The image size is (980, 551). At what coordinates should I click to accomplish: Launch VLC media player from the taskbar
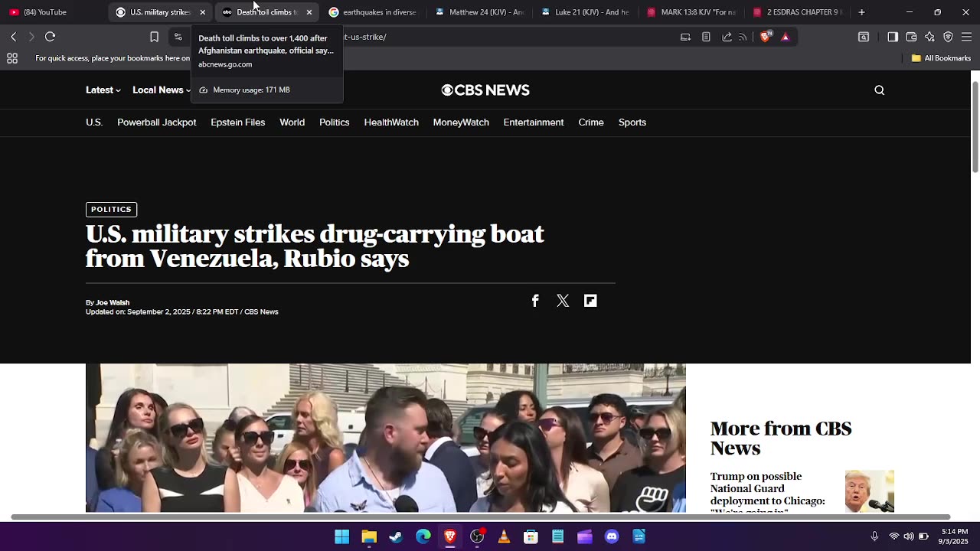504,536
